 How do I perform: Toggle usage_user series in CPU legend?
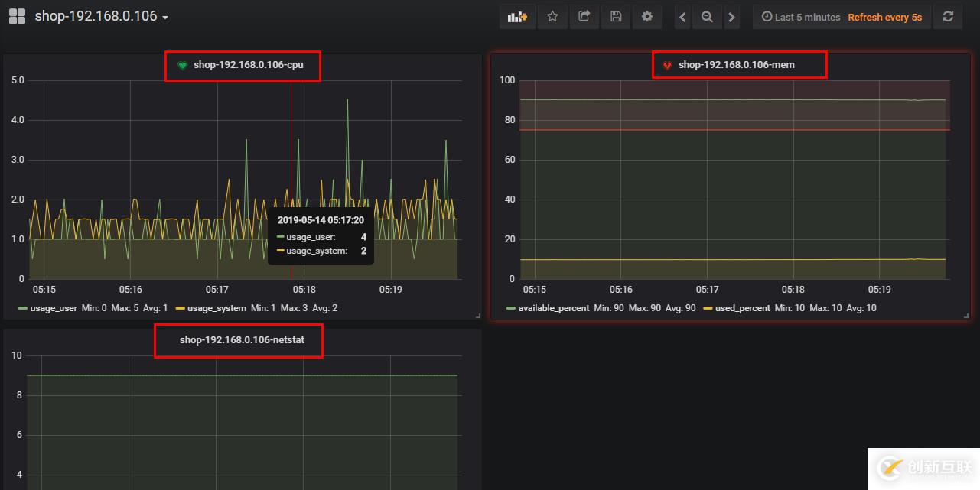54,308
